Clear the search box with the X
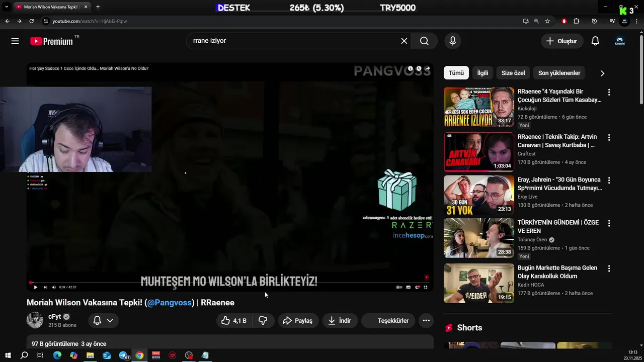This screenshot has width=644, height=362. coord(404,41)
